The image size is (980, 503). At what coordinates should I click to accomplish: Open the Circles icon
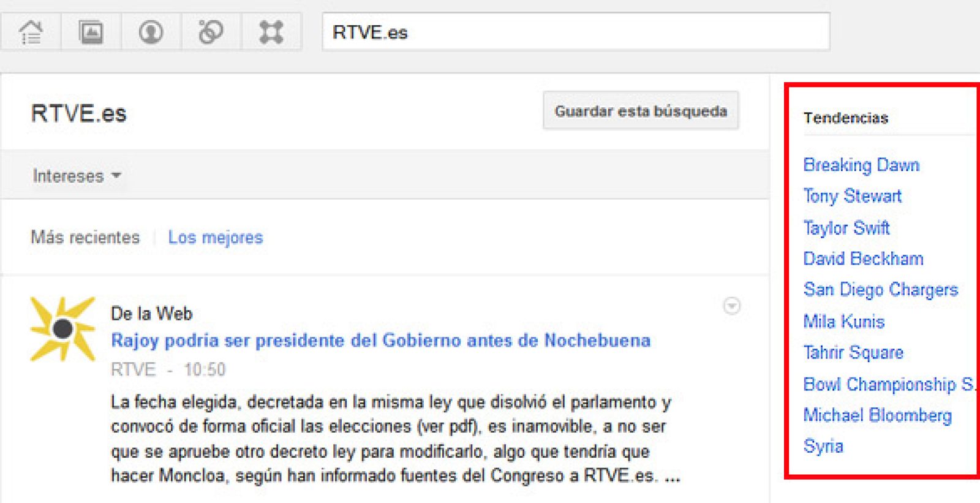211,32
